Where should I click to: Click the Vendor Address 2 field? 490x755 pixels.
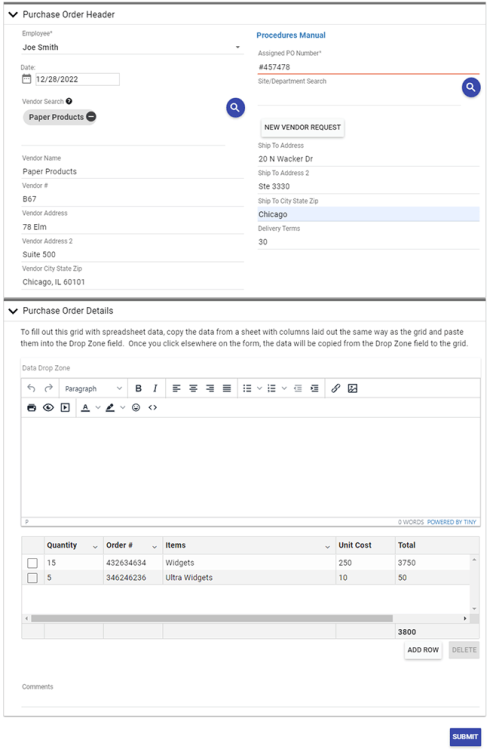(132, 254)
